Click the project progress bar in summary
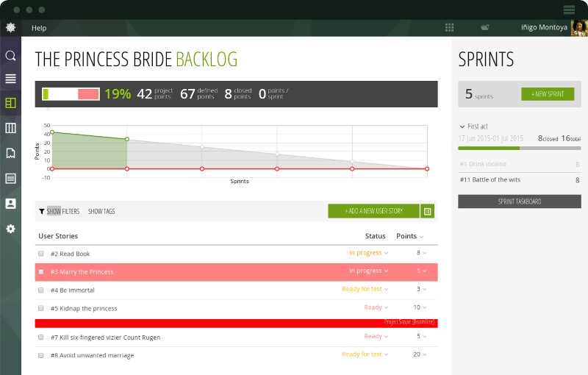Screen dimensions: 588x375 (71, 94)
